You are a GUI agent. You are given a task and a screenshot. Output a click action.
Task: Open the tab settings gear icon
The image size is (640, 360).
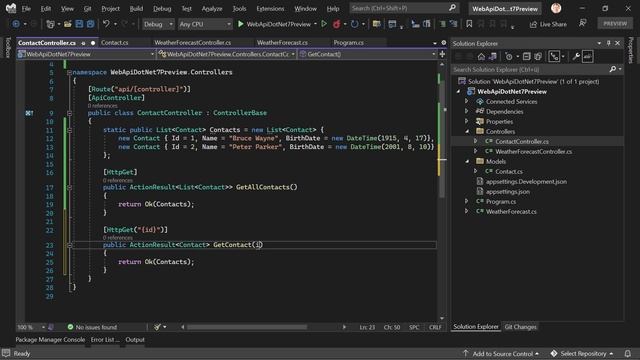(444, 42)
